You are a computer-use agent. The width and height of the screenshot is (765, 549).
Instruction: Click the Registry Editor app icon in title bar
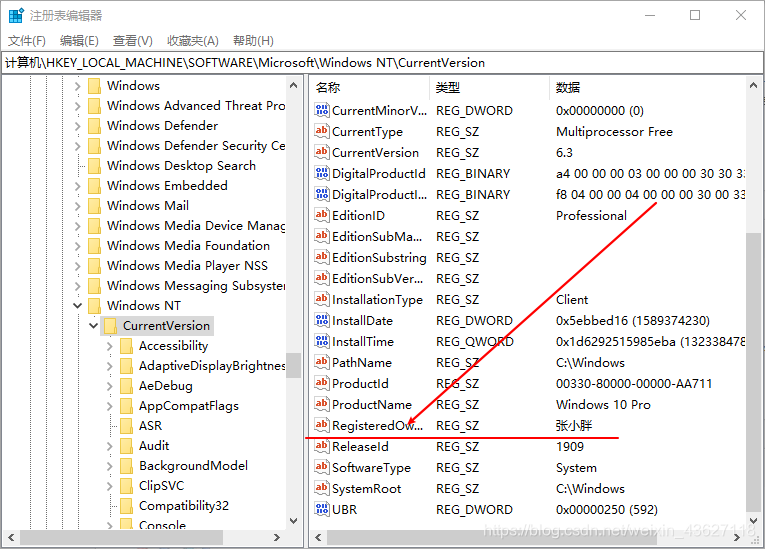16,16
